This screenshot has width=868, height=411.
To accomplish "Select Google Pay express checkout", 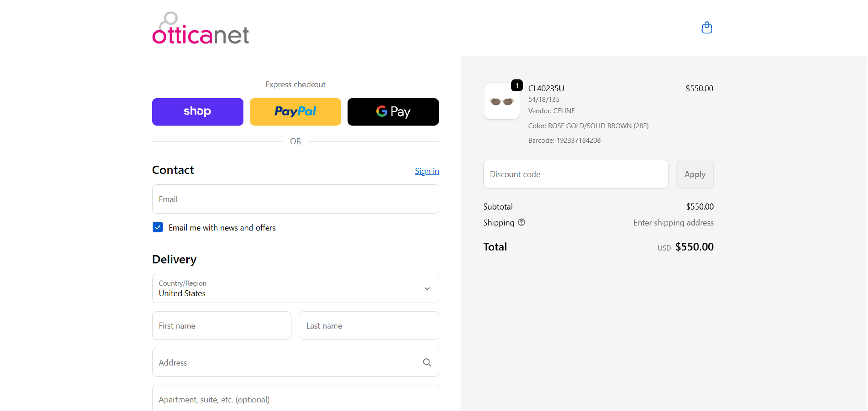I will 393,112.
